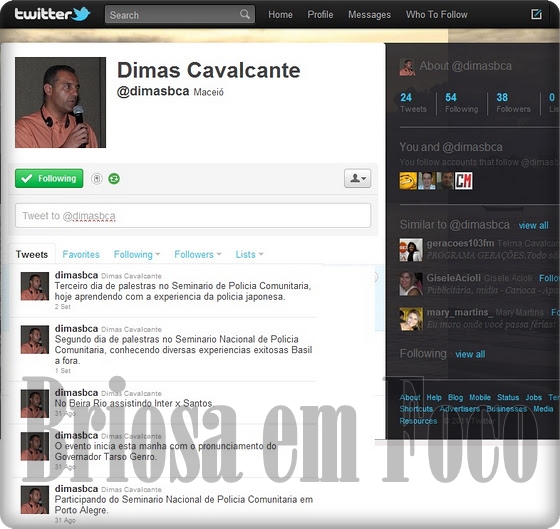Screen dimensions: 560x529
Task: Open the 54 Following count
Action: pyautogui.click(x=461, y=103)
